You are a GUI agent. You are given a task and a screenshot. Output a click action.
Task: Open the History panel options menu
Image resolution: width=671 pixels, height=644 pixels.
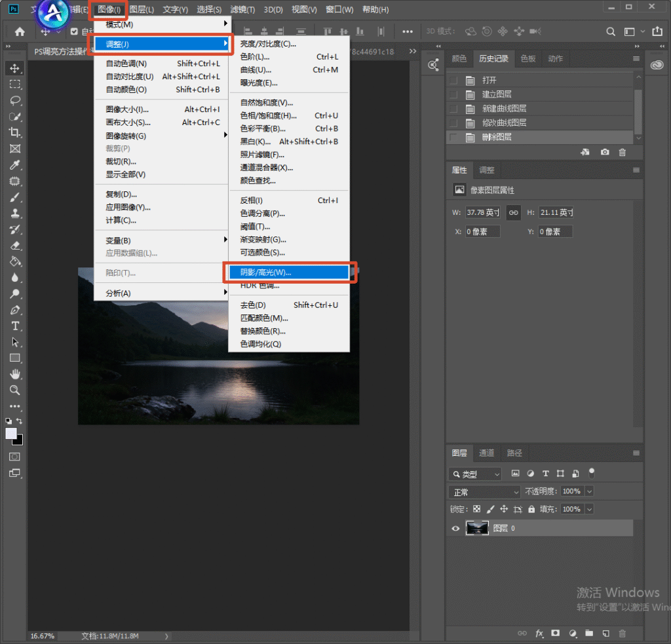[x=636, y=58]
